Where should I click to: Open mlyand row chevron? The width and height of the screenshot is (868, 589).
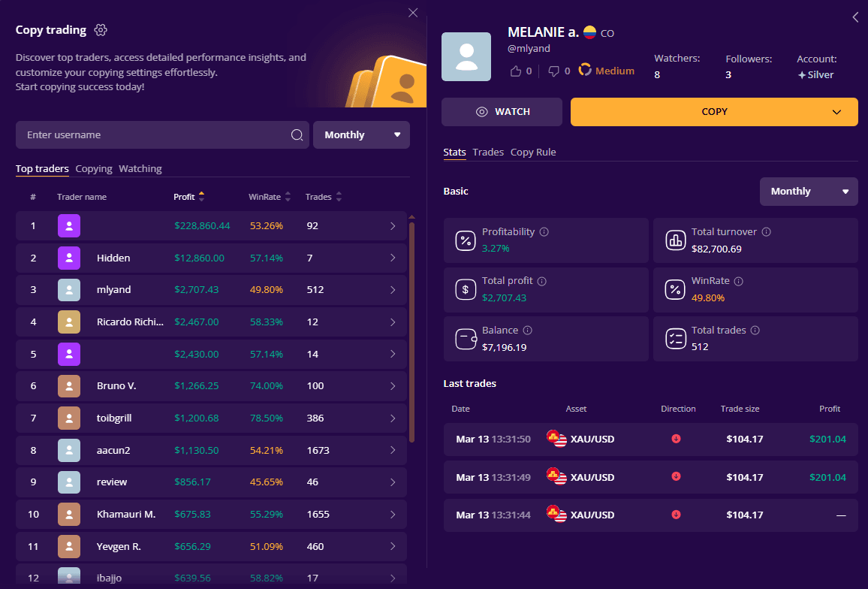pos(393,290)
